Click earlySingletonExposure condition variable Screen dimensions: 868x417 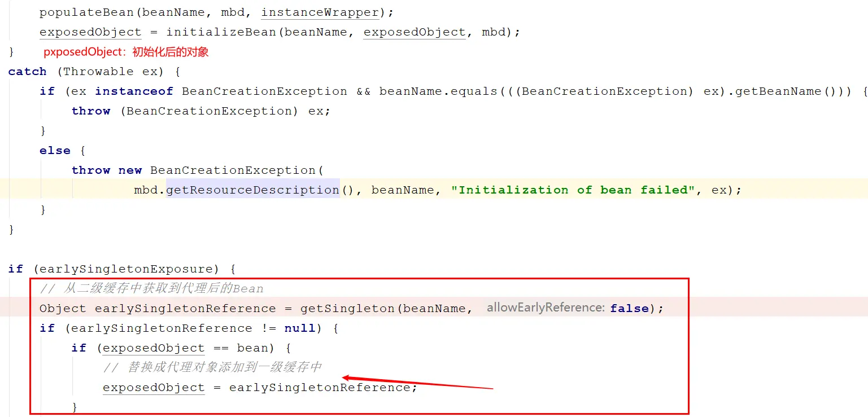pyautogui.click(x=126, y=269)
